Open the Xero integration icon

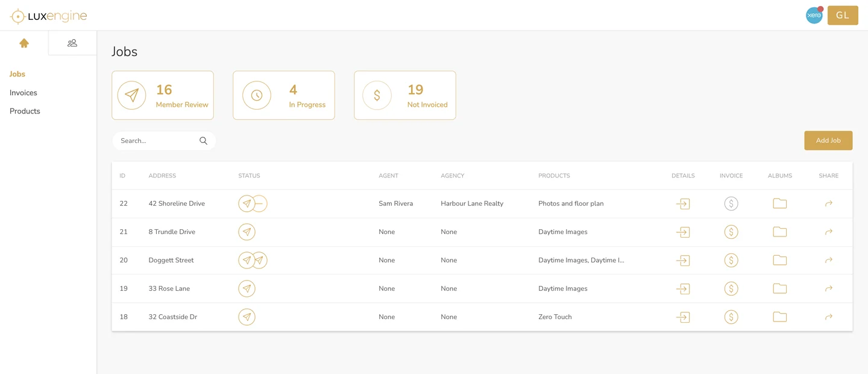(x=814, y=16)
